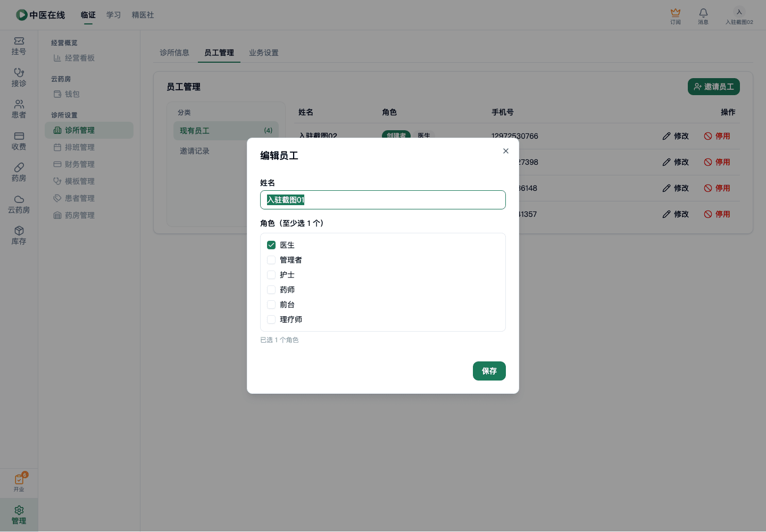Image resolution: width=766 pixels, height=532 pixels.
Task: Open the 业务设置 tab
Action: [x=264, y=53]
